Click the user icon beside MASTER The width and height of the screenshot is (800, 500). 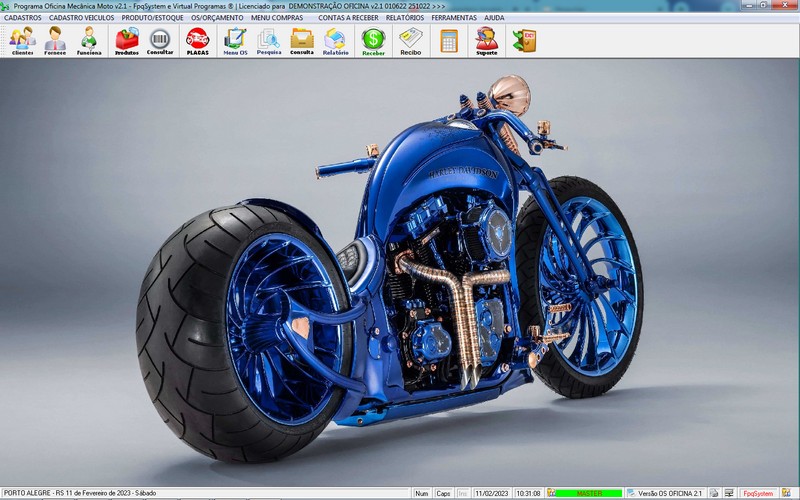[x=551, y=493]
